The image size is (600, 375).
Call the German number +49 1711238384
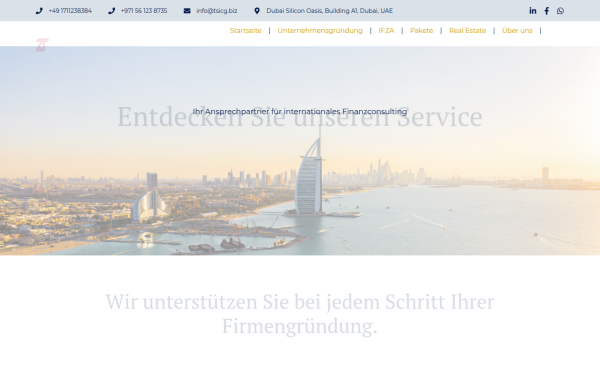pos(70,11)
